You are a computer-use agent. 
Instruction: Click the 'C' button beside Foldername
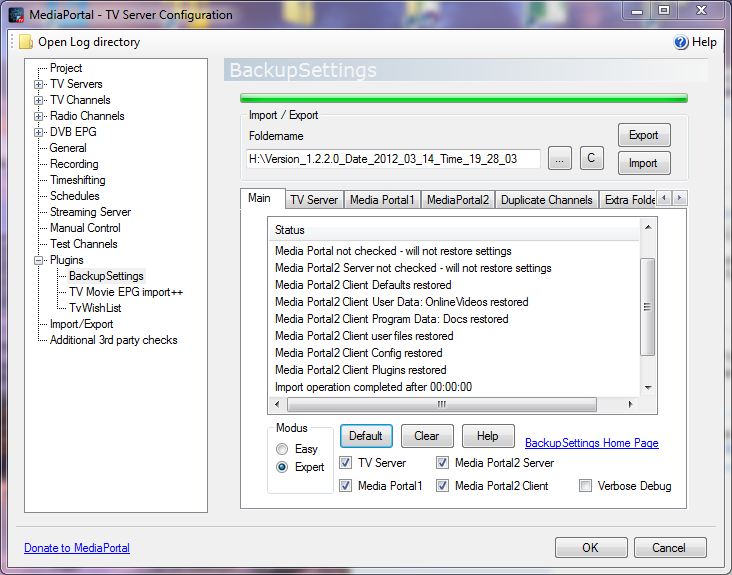click(x=591, y=158)
